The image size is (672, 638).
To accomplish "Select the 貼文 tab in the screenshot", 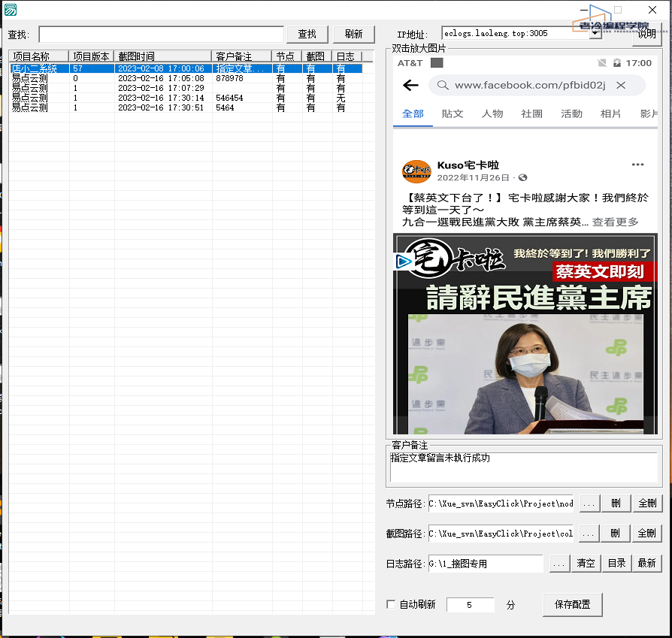I will pyautogui.click(x=453, y=113).
